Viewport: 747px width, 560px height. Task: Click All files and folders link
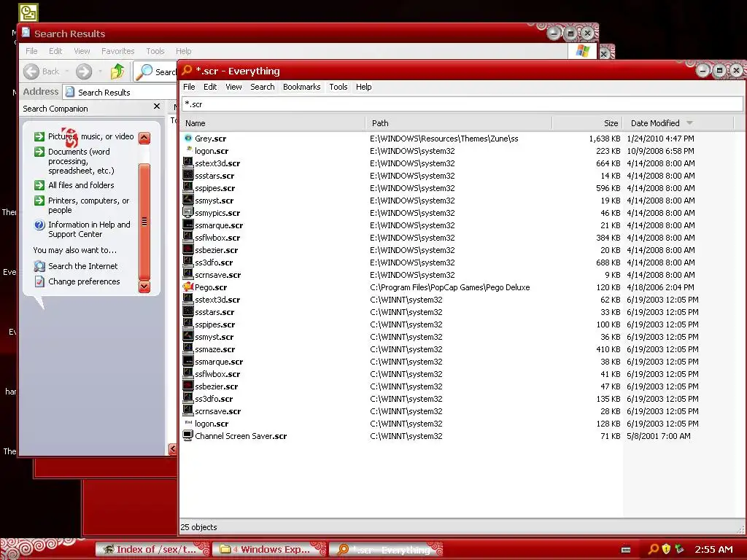[81, 185]
